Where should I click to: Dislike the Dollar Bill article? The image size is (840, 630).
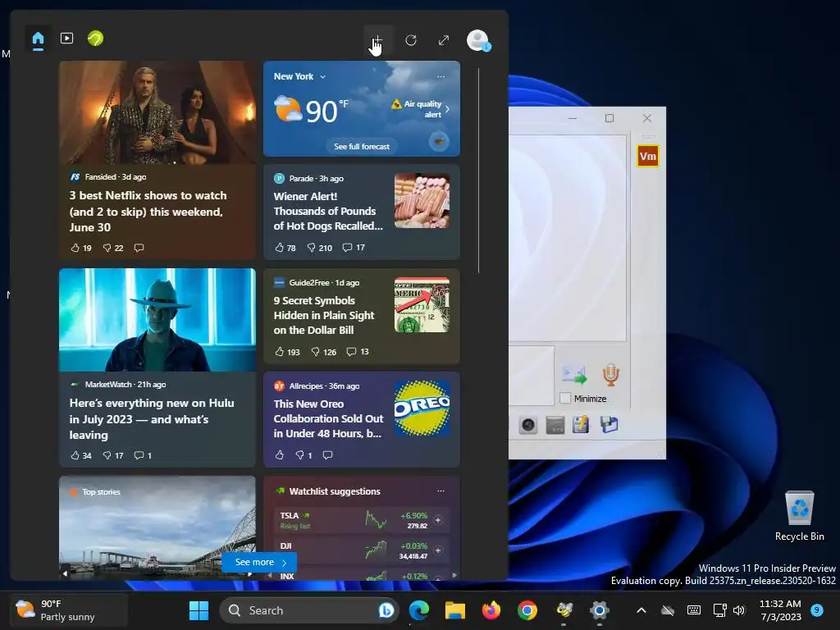coord(323,352)
